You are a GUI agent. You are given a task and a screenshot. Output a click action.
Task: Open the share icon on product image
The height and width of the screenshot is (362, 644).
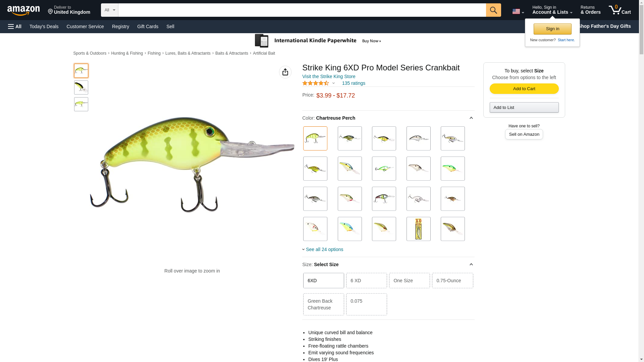(x=285, y=72)
